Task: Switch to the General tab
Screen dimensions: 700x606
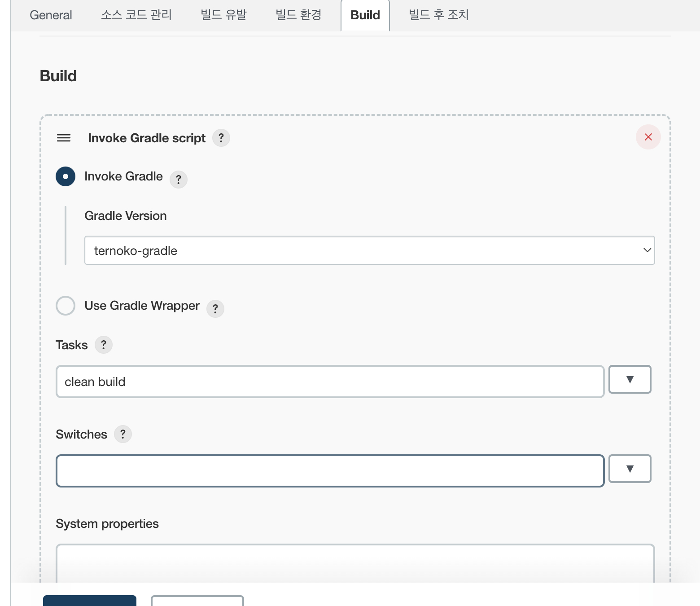Action: [51, 15]
